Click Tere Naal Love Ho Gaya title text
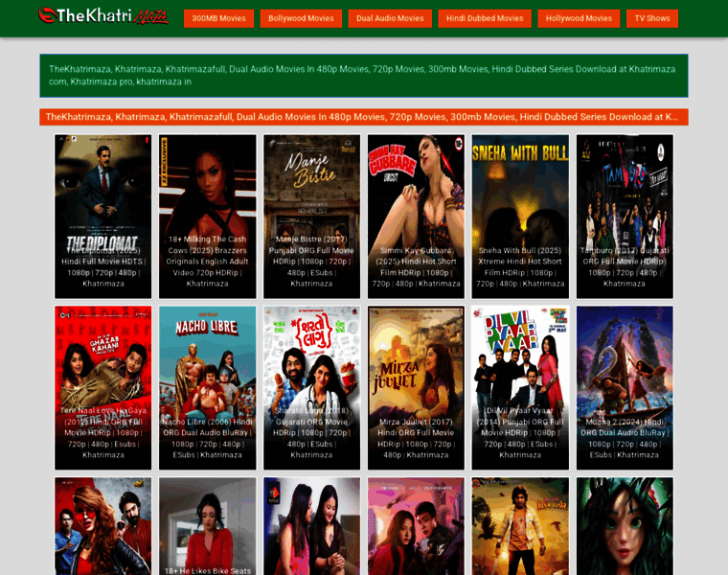The width and height of the screenshot is (728, 575). [103, 433]
